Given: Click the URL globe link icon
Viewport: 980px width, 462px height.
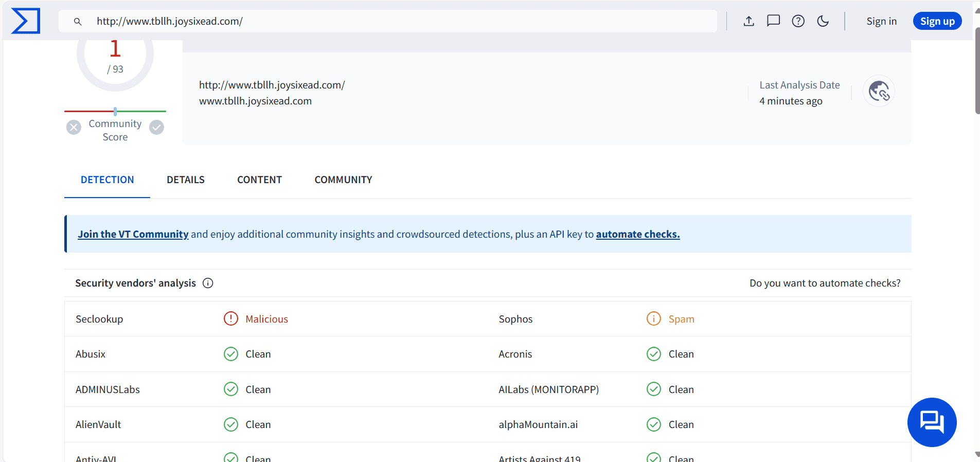Looking at the screenshot, I should click(879, 91).
